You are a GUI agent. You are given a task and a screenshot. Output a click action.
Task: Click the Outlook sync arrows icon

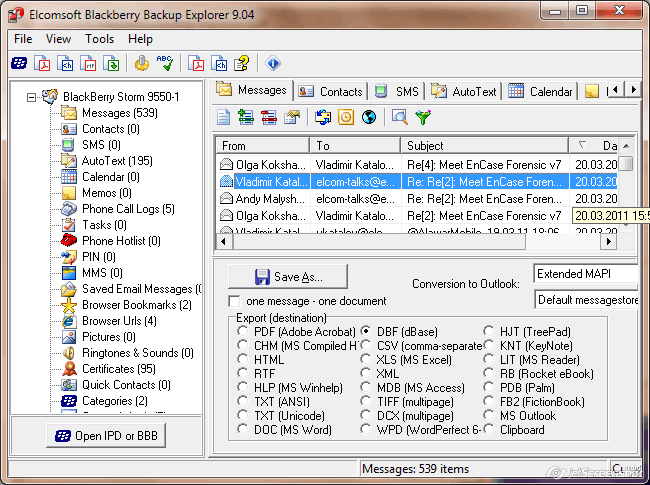click(323, 117)
